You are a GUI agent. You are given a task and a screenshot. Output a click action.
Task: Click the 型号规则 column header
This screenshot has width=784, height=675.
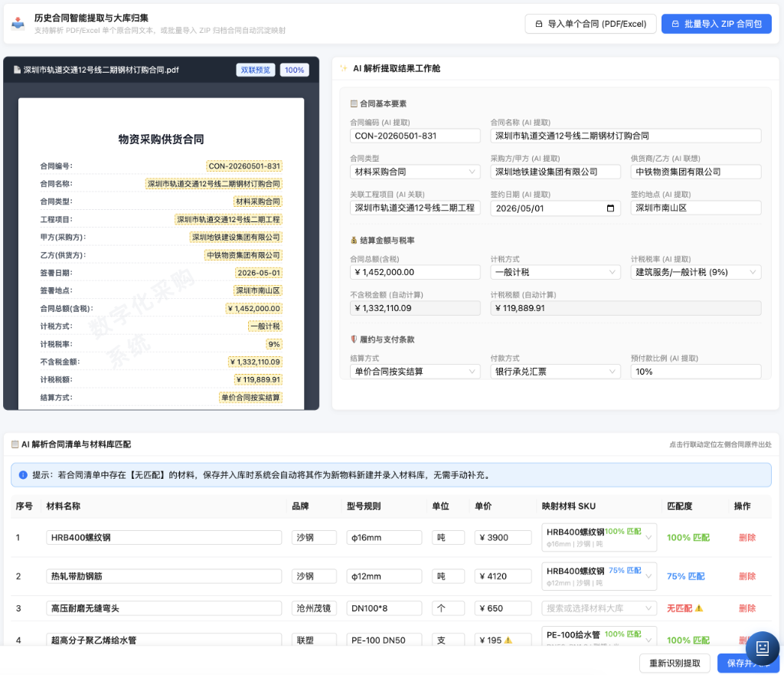[x=364, y=506]
